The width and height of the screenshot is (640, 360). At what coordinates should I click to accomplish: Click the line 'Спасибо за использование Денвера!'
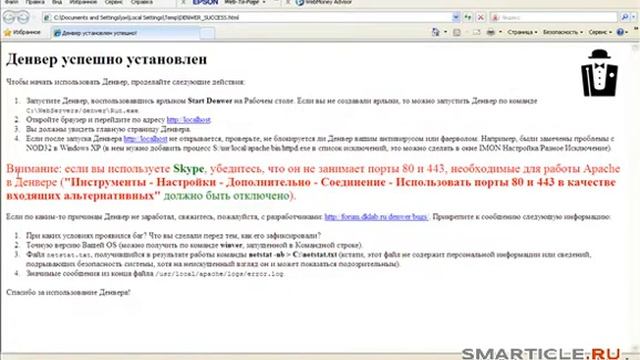(68, 293)
